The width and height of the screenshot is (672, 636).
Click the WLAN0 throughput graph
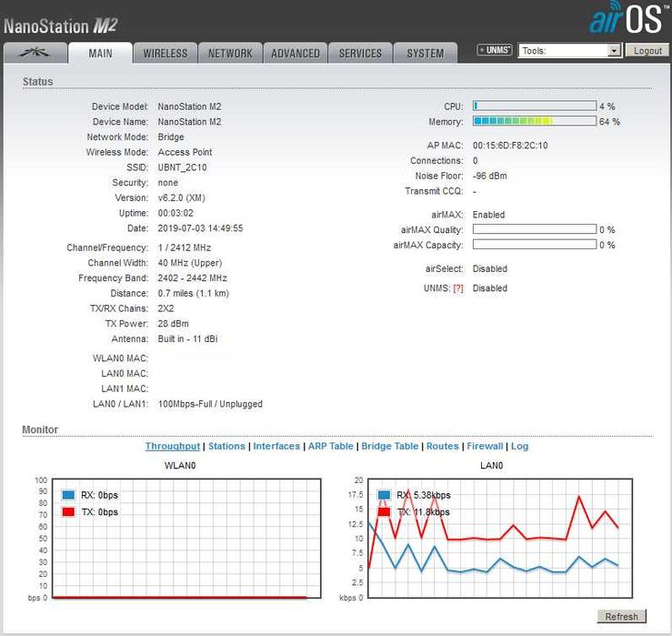[x=186, y=539]
